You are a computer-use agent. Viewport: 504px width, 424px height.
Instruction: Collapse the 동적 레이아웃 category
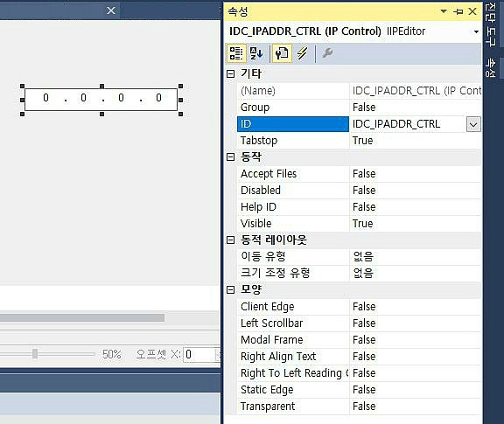230,240
